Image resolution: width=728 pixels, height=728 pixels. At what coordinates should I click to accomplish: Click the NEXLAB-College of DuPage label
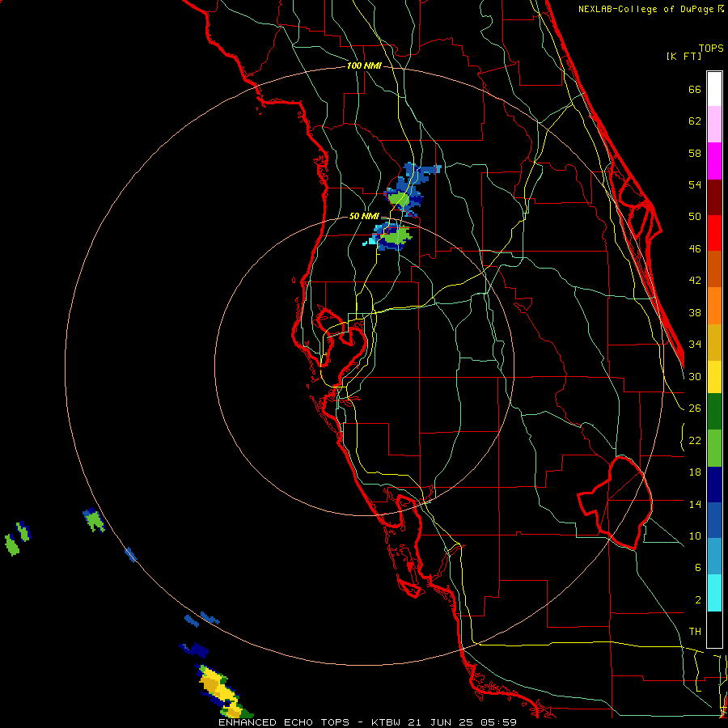click(x=647, y=9)
